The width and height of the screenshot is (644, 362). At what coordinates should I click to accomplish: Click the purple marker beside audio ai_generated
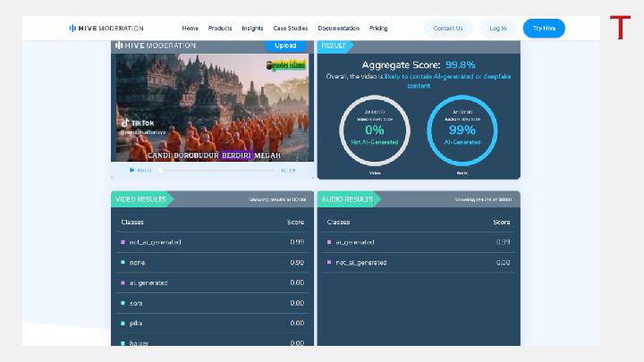(328, 242)
